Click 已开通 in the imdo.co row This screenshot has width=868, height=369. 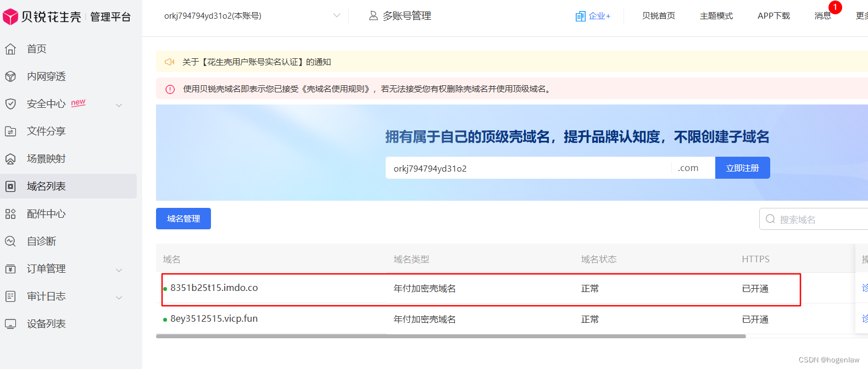755,289
